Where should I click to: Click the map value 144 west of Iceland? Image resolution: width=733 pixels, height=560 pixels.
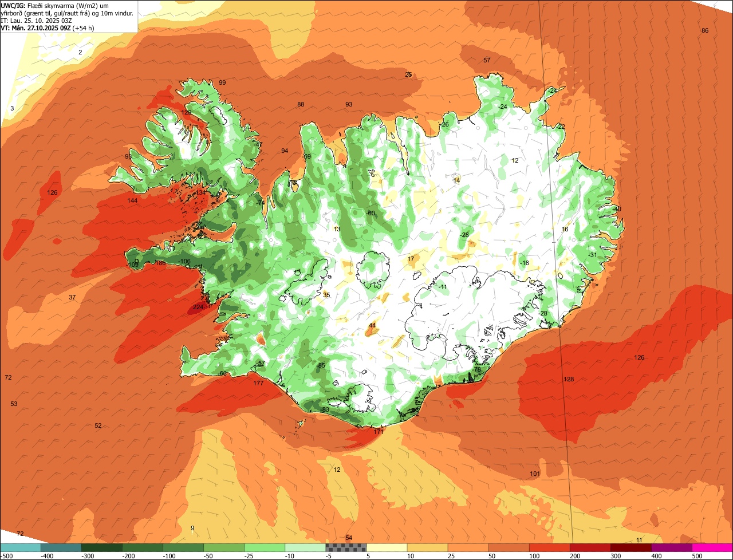click(132, 201)
